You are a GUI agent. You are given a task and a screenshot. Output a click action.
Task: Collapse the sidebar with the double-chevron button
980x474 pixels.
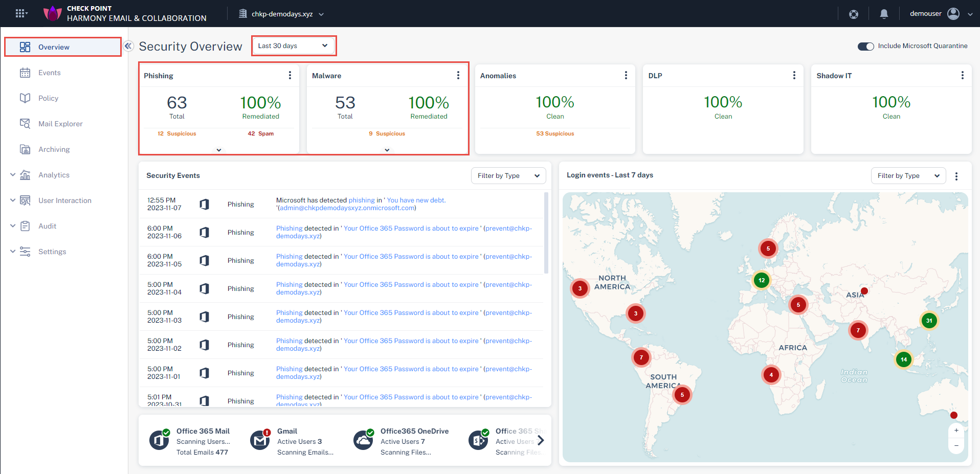pyautogui.click(x=128, y=46)
